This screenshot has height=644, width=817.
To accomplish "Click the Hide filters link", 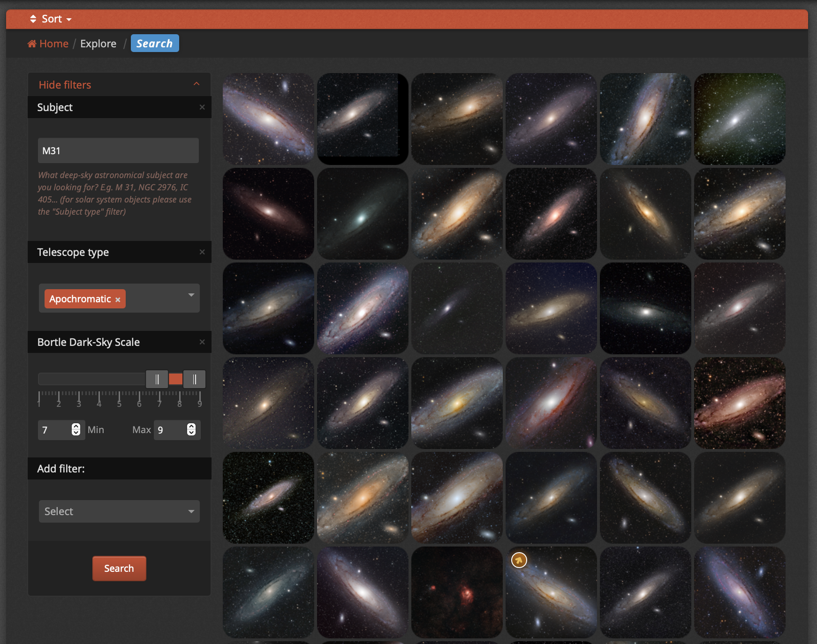I will pos(65,85).
